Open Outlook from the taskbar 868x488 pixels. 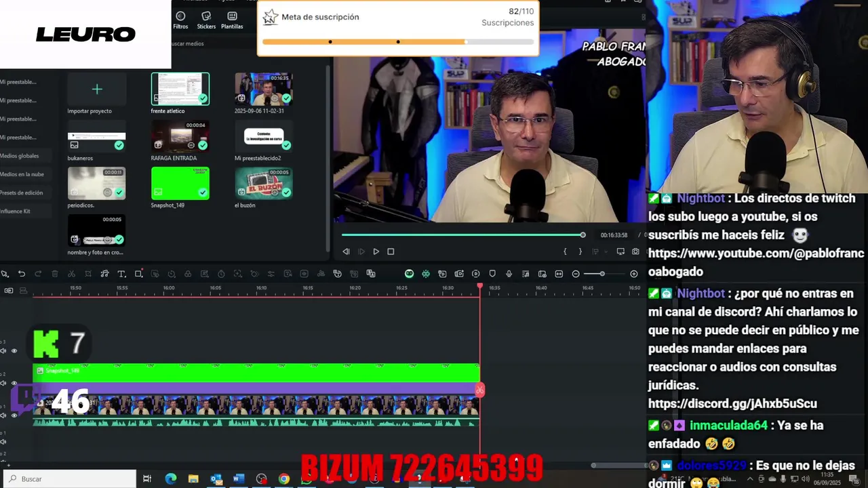tap(216, 479)
